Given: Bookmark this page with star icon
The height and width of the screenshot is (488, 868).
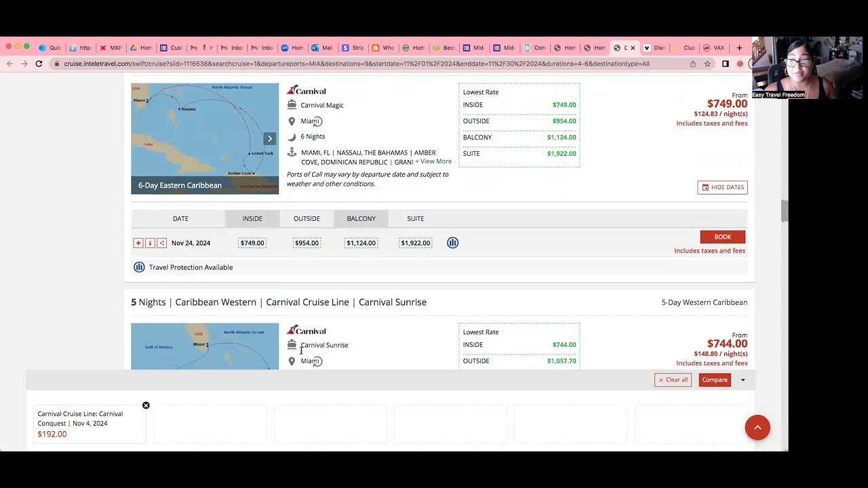Looking at the screenshot, I should [x=707, y=64].
